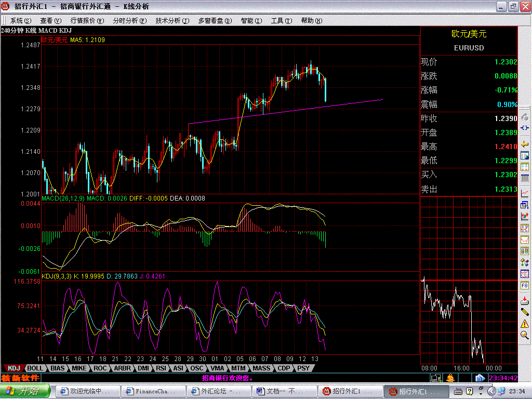Click the red download arrow icon
This screenshot has height=399, width=532.
[x=525, y=300]
